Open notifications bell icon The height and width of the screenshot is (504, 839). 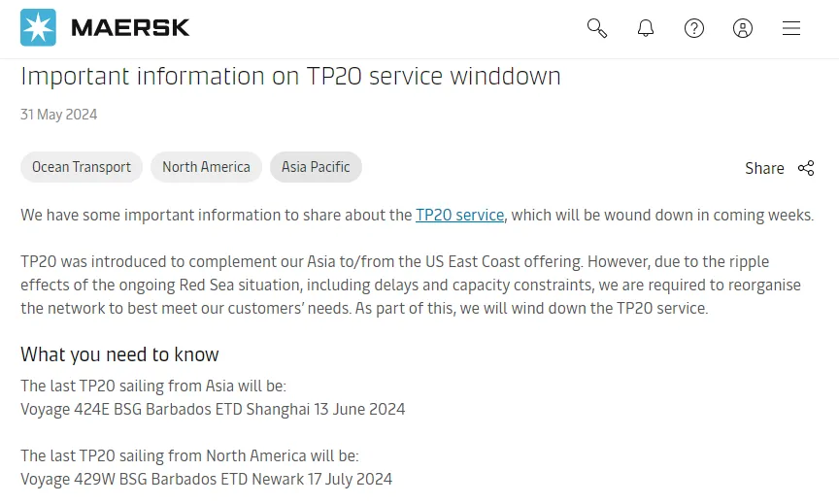pyautogui.click(x=646, y=28)
